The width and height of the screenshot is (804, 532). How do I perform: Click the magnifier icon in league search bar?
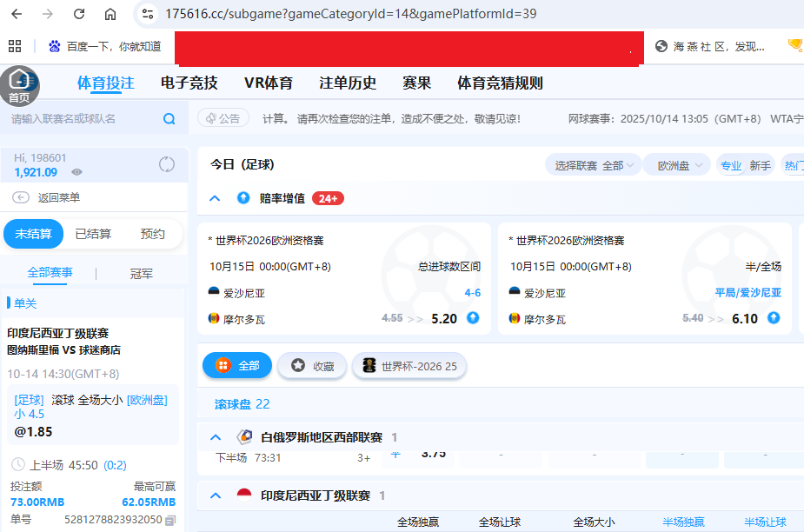click(169, 120)
